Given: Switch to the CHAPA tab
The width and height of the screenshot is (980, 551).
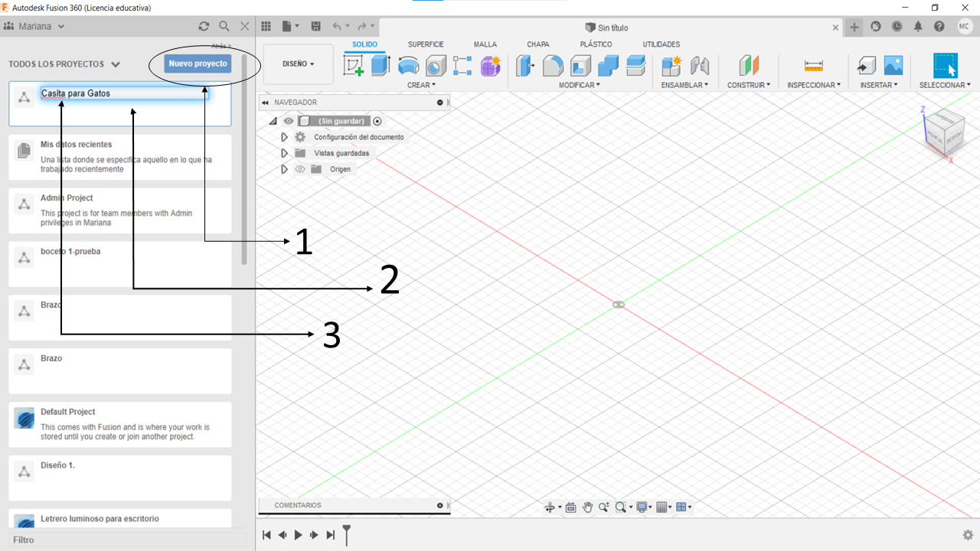Looking at the screenshot, I should pos(538,44).
